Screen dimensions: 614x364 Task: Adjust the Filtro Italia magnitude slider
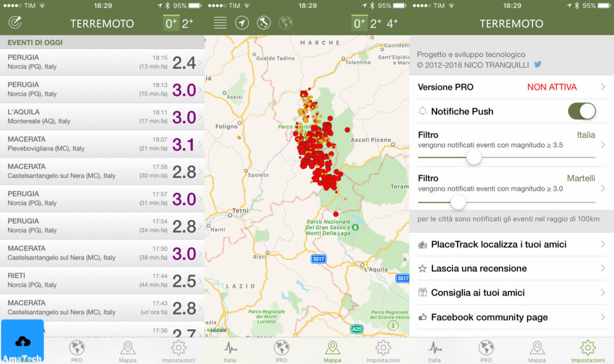click(473, 157)
